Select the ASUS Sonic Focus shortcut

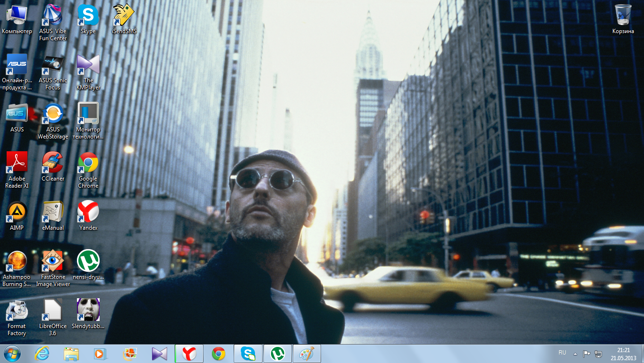(53, 72)
